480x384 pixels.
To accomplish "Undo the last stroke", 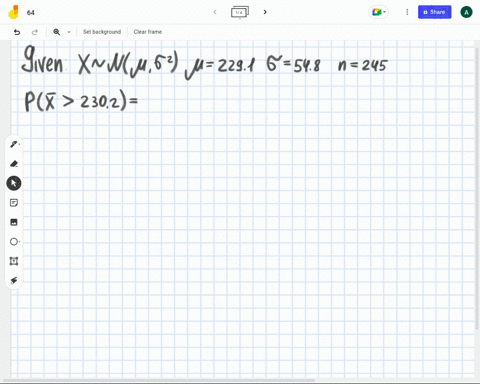I will 17,32.
